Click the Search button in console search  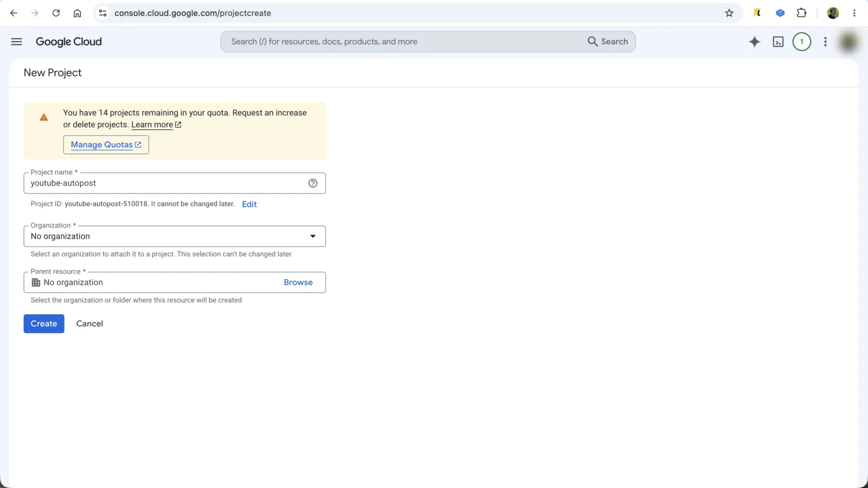pyautogui.click(x=608, y=42)
